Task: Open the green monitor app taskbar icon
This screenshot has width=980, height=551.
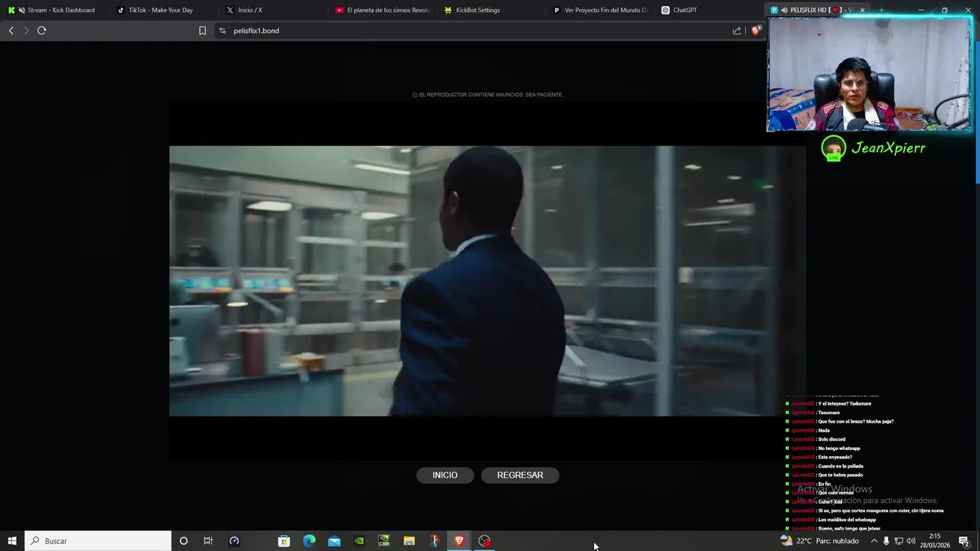Action: [x=384, y=541]
